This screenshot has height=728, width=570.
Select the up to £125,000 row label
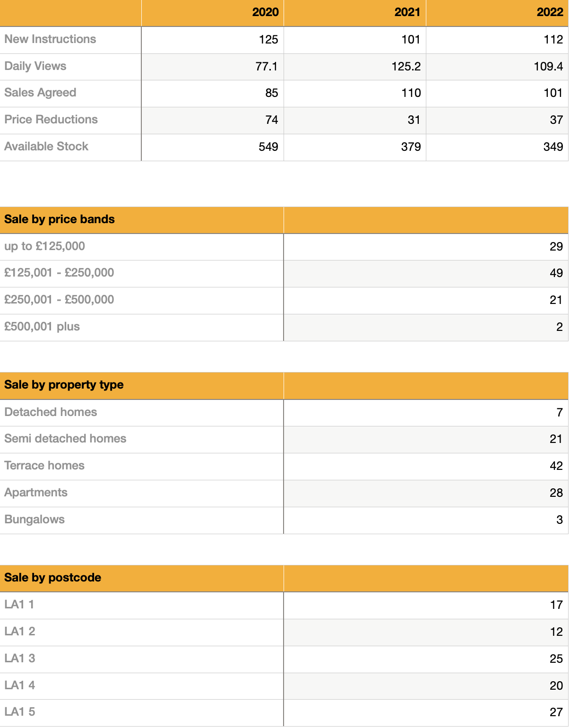click(45, 246)
